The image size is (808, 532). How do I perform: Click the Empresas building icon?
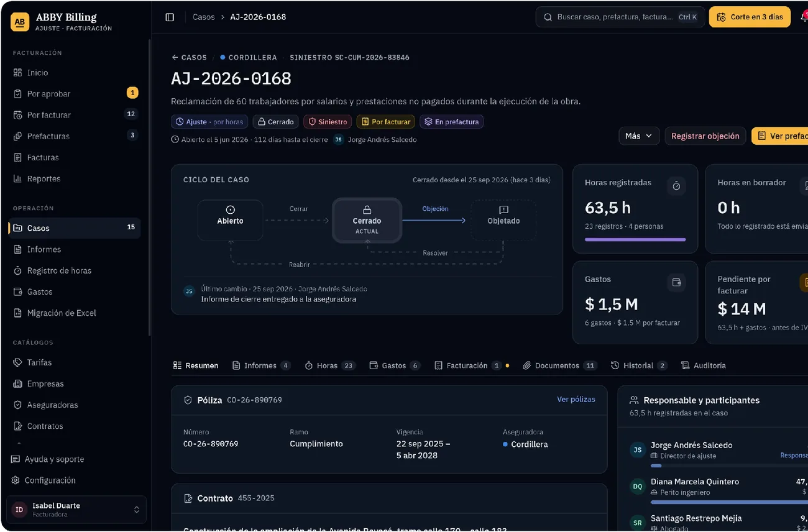pyautogui.click(x=17, y=383)
